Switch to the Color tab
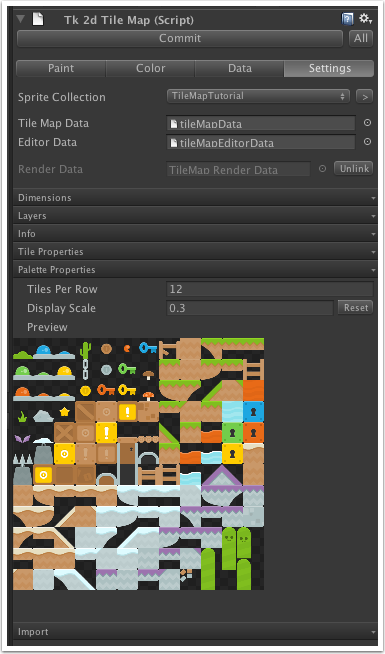 (x=151, y=68)
